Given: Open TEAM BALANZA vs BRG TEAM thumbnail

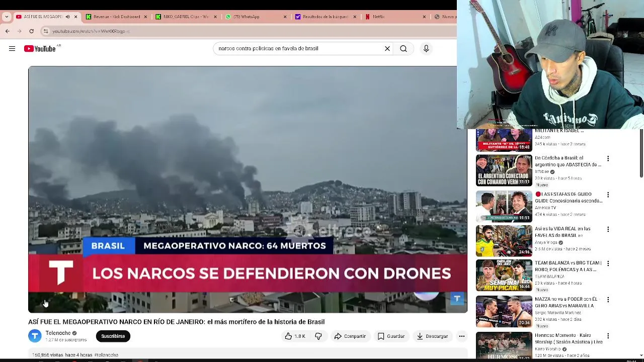Looking at the screenshot, I should tap(504, 276).
